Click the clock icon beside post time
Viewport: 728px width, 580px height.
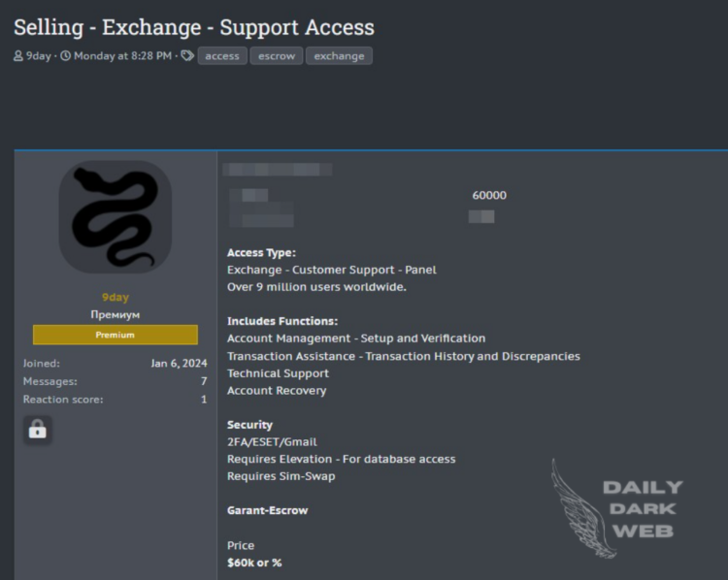[66, 56]
